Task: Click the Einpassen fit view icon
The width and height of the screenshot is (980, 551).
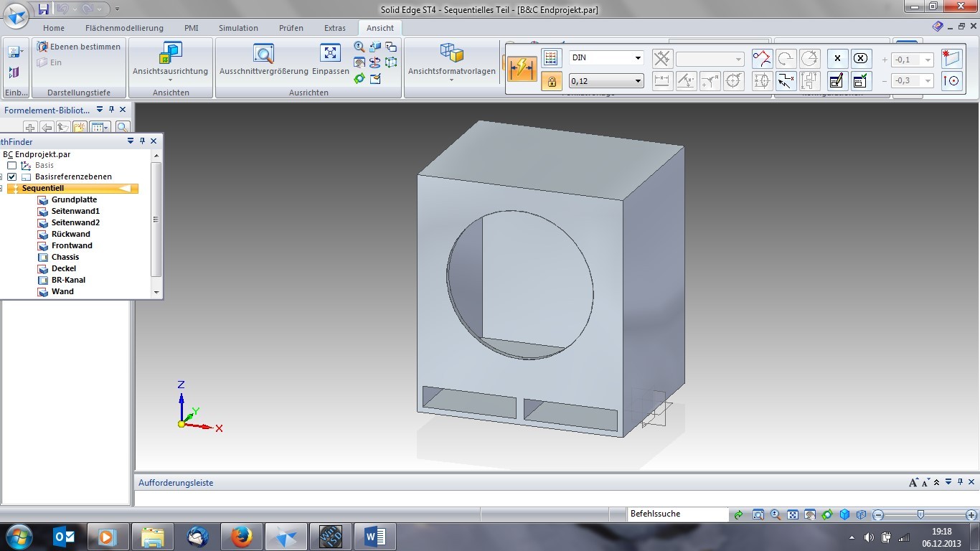Action: (330, 54)
